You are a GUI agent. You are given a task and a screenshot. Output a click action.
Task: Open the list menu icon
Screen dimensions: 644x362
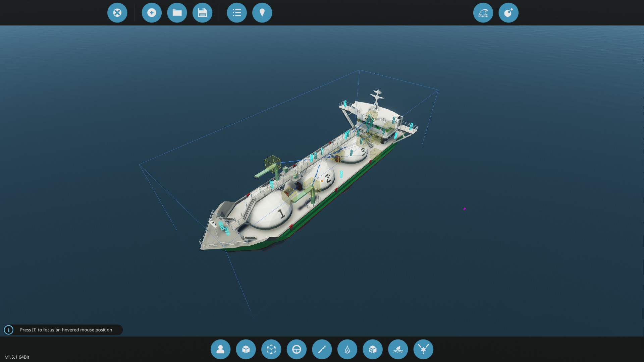click(237, 13)
